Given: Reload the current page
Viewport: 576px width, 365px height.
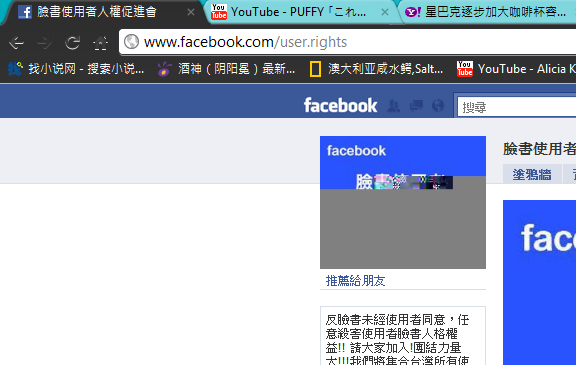Looking at the screenshot, I should [72, 43].
